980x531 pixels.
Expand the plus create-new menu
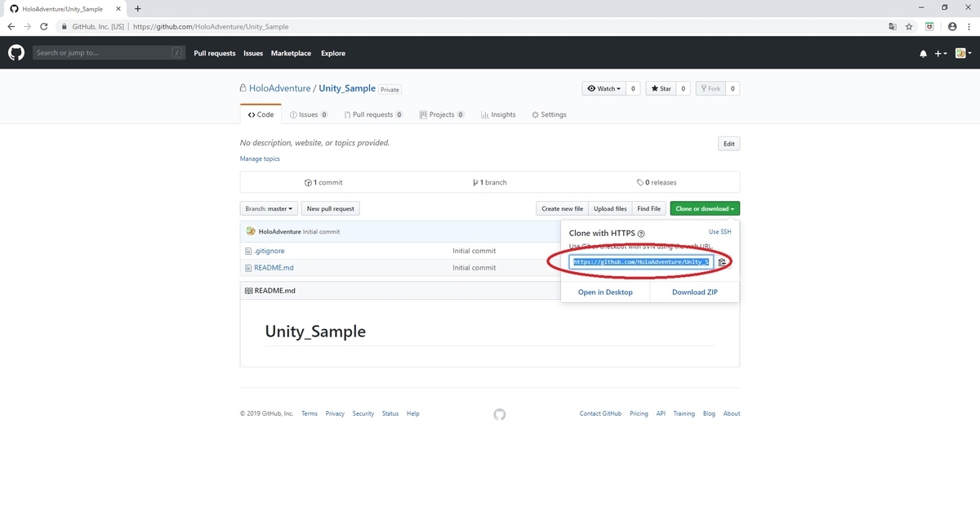(941, 53)
